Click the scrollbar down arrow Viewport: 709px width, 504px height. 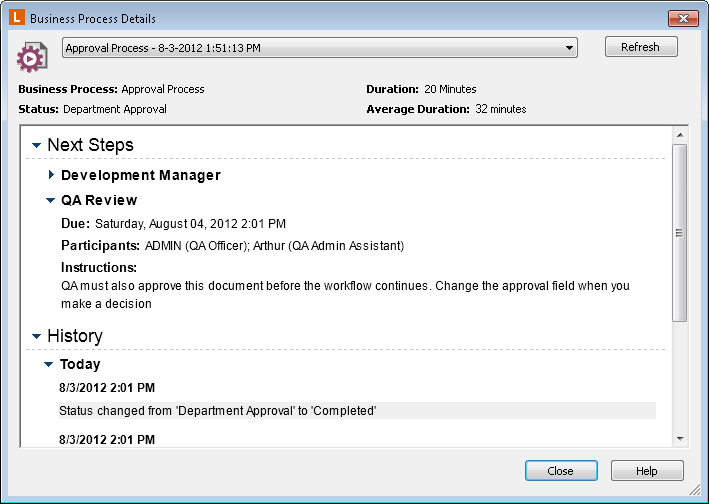click(680, 438)
